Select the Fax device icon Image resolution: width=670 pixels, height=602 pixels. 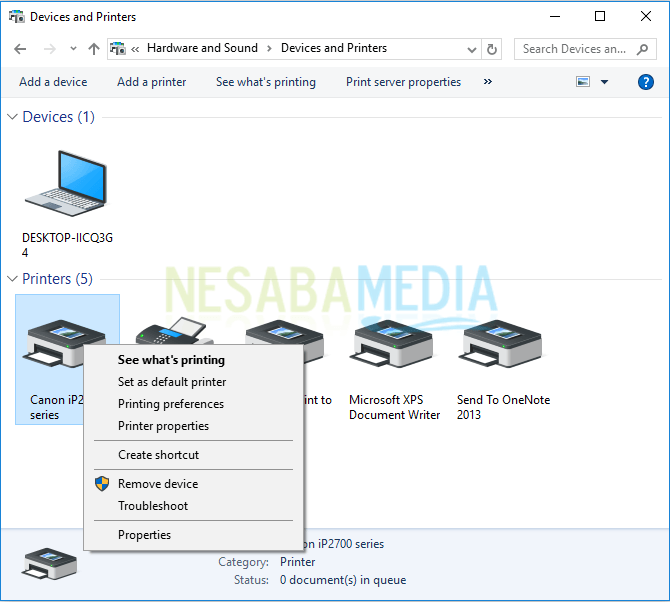point(174,331)
